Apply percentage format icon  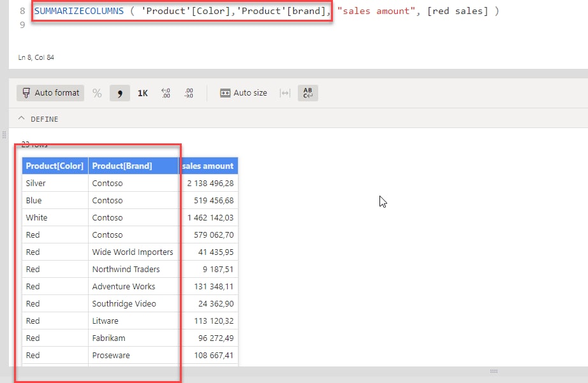pyautogui.click(x=97, y=93)
